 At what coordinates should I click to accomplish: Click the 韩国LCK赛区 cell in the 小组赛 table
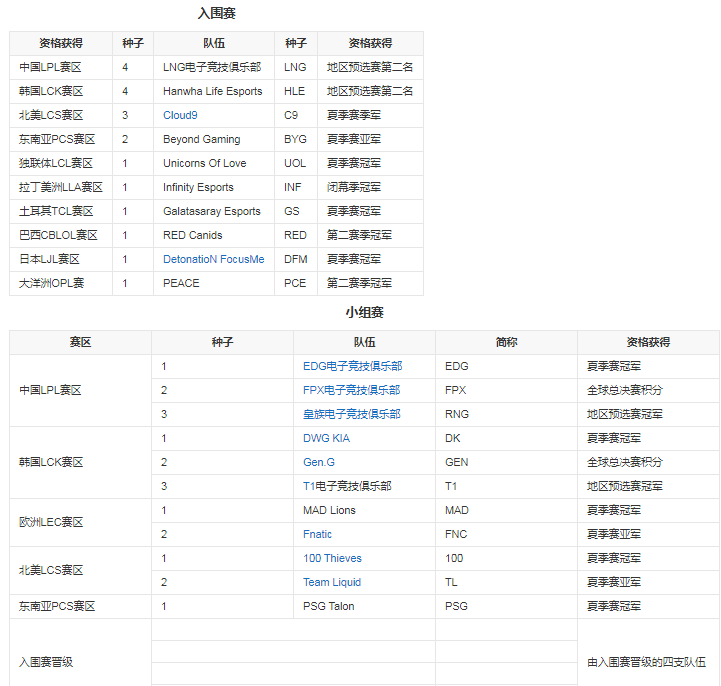(80, 462)
